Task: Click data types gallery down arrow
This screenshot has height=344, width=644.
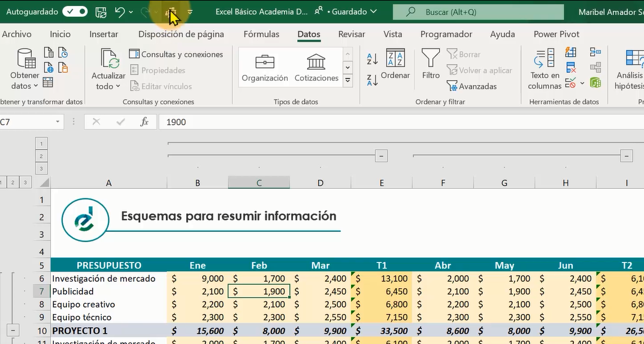Action: 348,67
